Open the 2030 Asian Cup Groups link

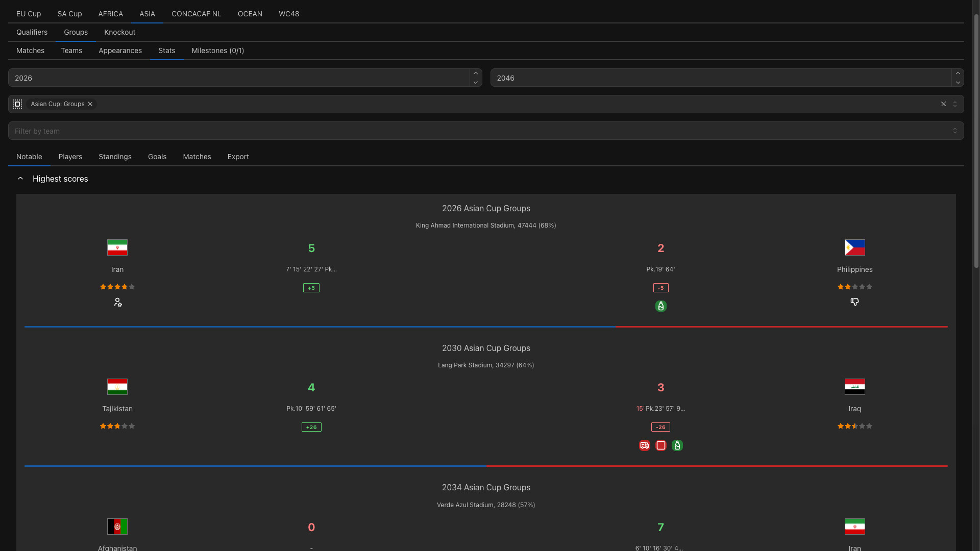coord(486,348)
